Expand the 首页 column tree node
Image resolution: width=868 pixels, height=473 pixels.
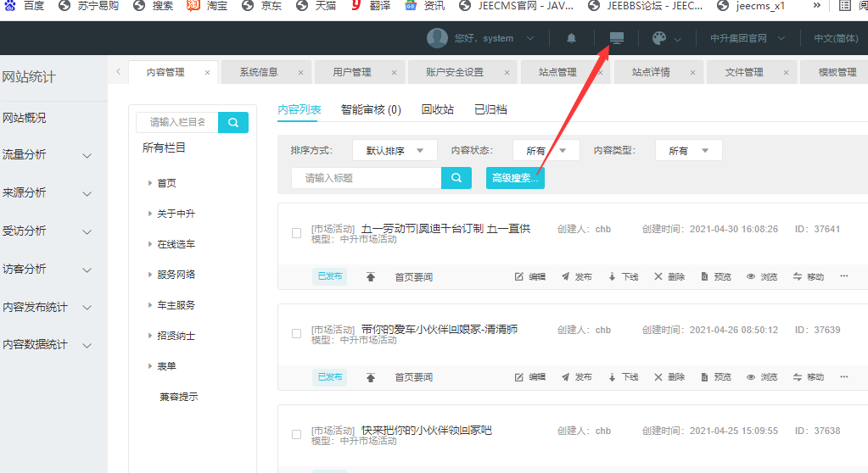point(150,182)
